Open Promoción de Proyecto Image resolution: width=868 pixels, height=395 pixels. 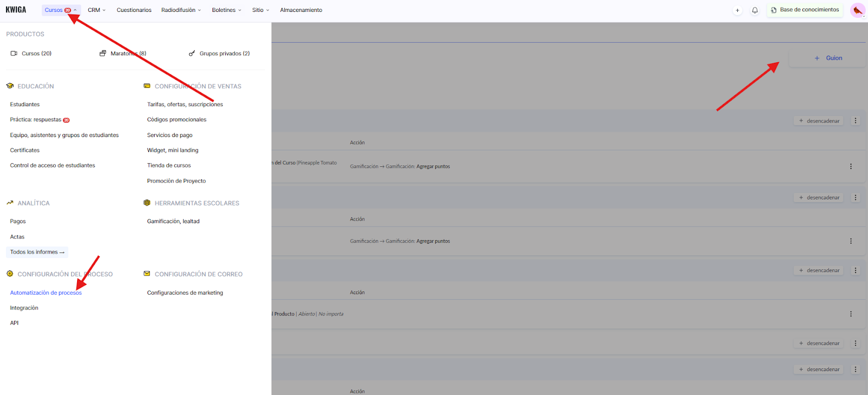[176, 181]
